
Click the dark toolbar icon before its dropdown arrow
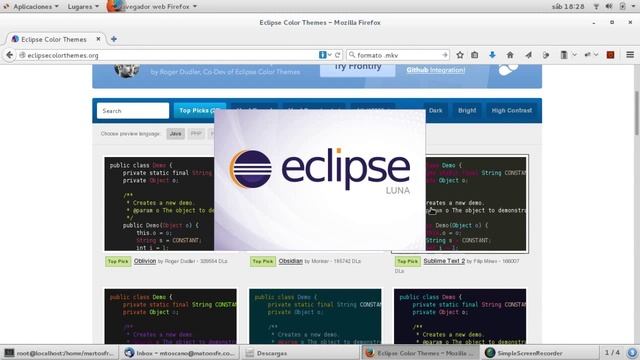click(x=564, y=55)
